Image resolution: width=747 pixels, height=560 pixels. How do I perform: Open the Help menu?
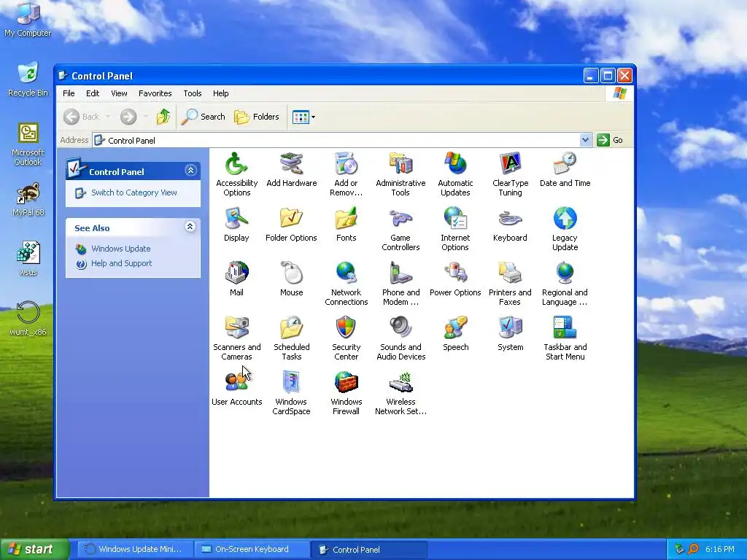[220, 93]
